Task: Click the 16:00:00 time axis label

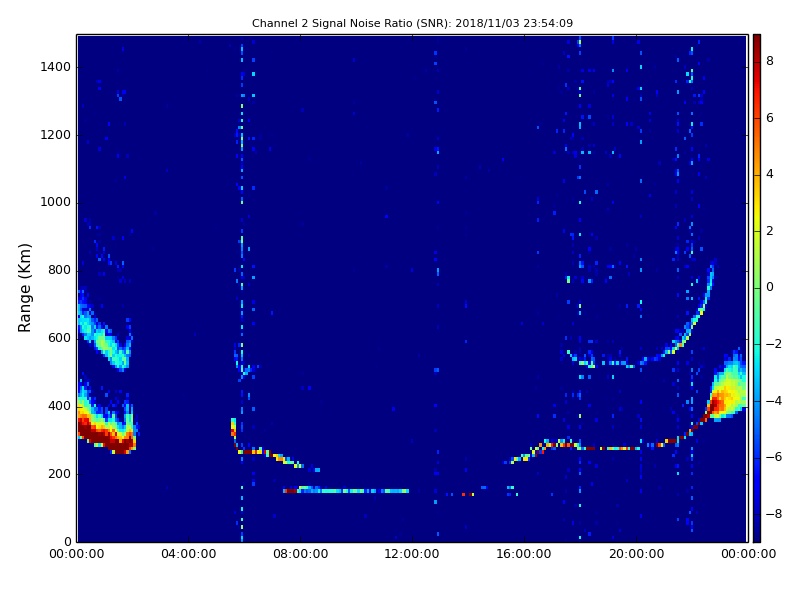Action: (524, 554)
